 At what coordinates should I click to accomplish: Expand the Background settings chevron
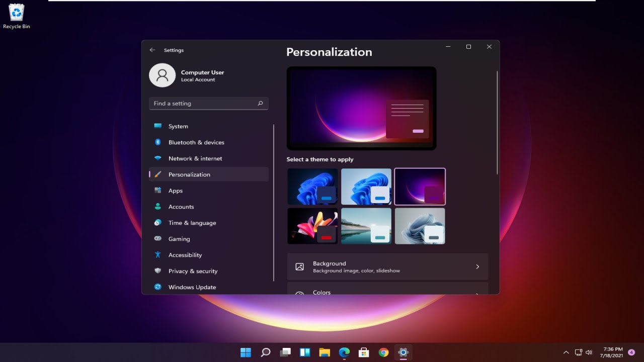[477, 267]
